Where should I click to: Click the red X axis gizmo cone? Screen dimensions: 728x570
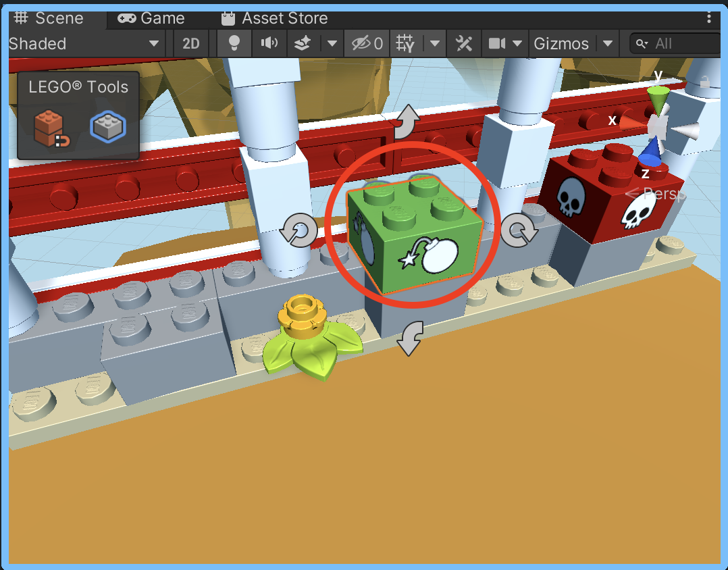pyautogui.click(x=632, y=123)
